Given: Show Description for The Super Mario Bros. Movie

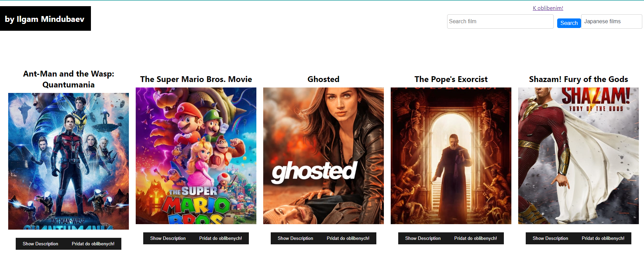Looking at the screenshot, I should point(168,238).
